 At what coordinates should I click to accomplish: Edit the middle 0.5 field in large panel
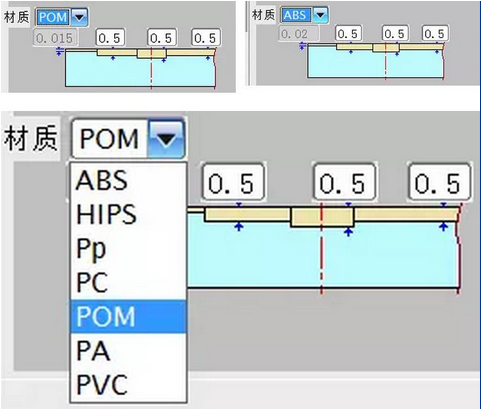(x=344, y=183)
